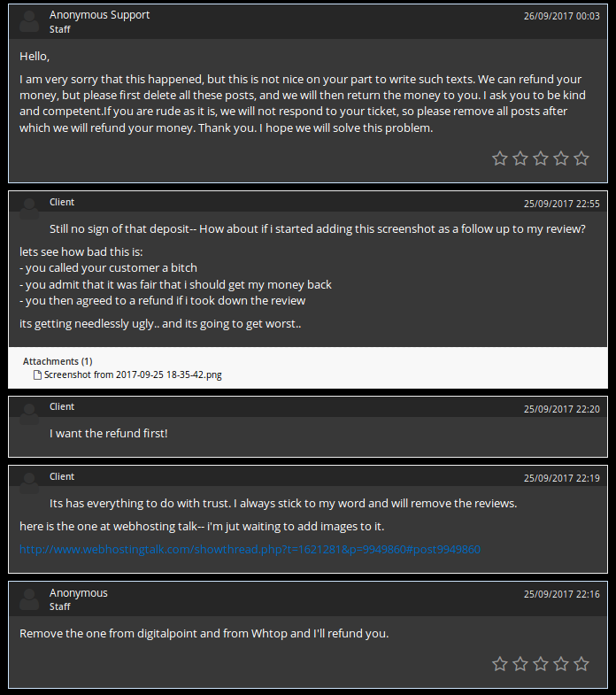Rate Anonymous Support reply four stars

pyautogui.click(x=561, y=158)
